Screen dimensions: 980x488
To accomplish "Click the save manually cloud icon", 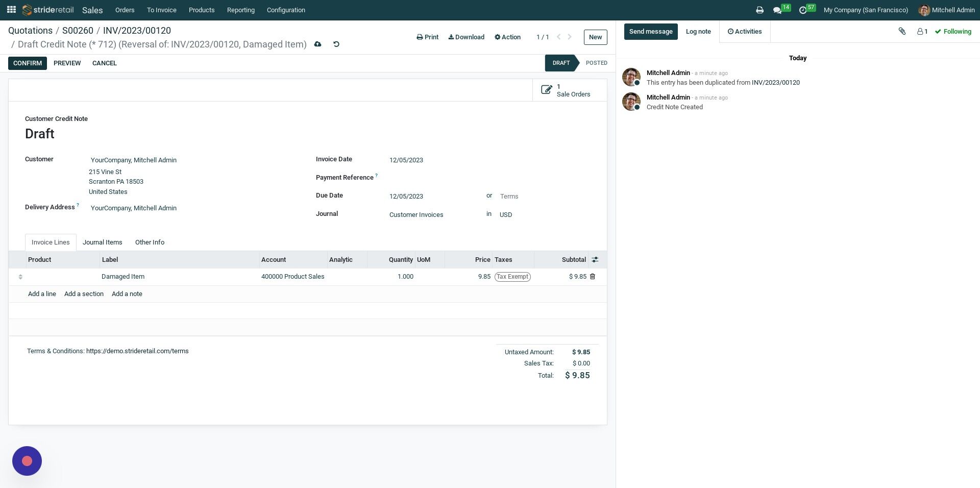I will pyautogui.click(x=317, y=44).
